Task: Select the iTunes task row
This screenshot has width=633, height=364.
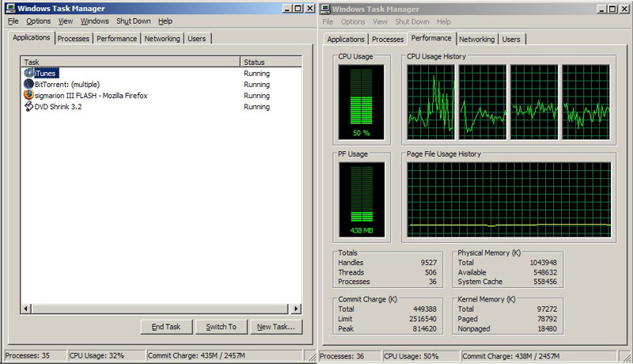Action: click(x=161, y=73)
